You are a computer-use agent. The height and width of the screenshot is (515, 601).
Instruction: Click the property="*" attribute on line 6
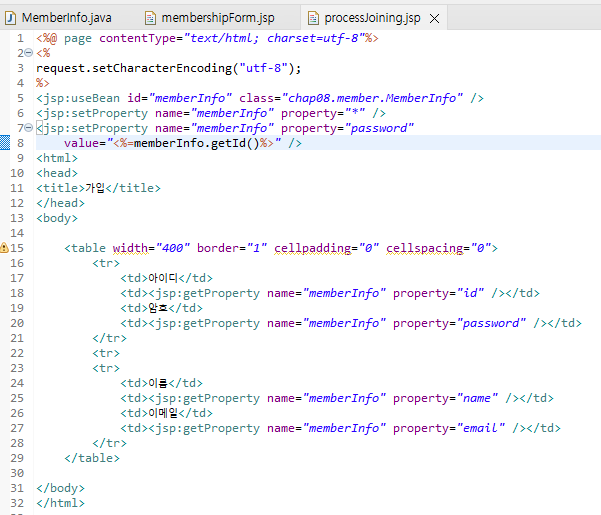[x=323, y=113]
